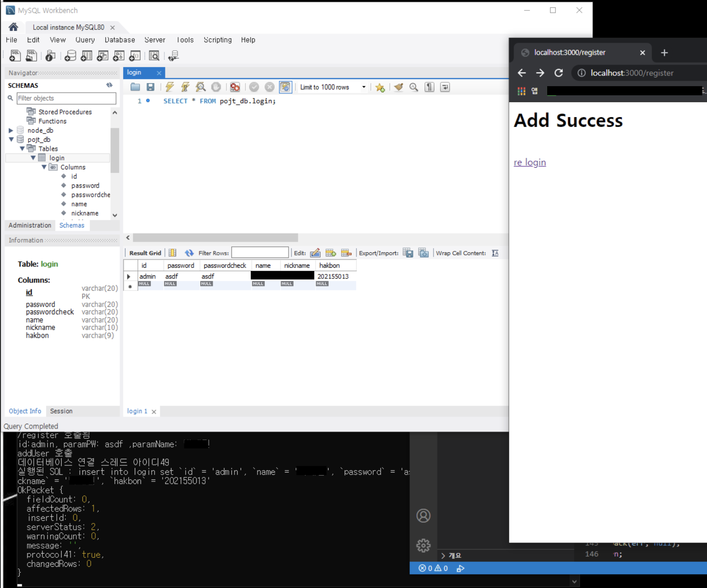
Task: Run Explain on the current statement
Action: pyautogui.click(x=201, y=87)
